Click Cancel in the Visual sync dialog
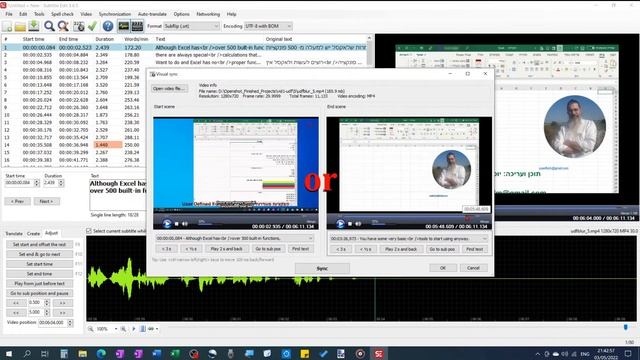Image resolution: width=640 pixels, height=360 pixels. pyautogui.click(x=473, y=268)
